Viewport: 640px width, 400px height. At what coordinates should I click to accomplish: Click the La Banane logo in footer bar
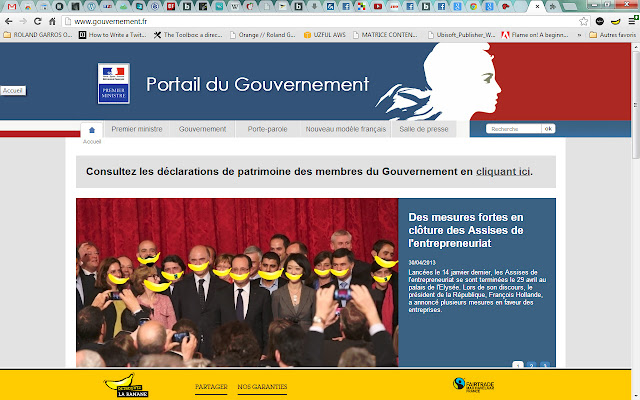124,385
